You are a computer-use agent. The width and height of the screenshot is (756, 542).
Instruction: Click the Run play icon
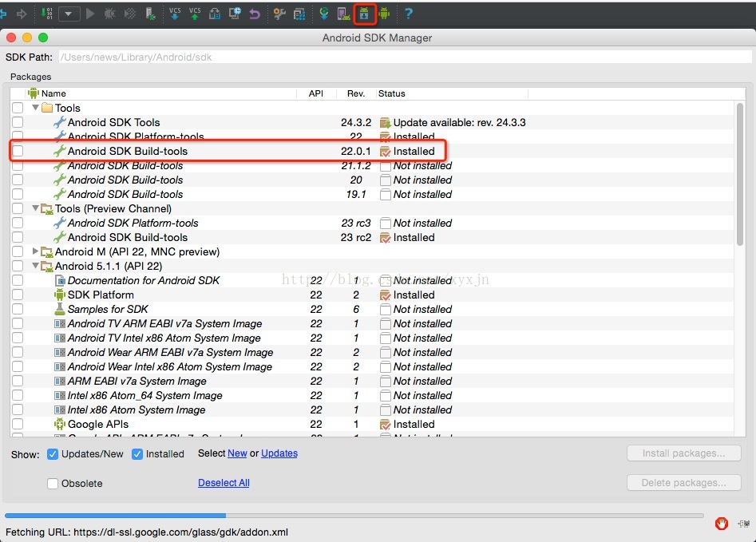[90, 14]
